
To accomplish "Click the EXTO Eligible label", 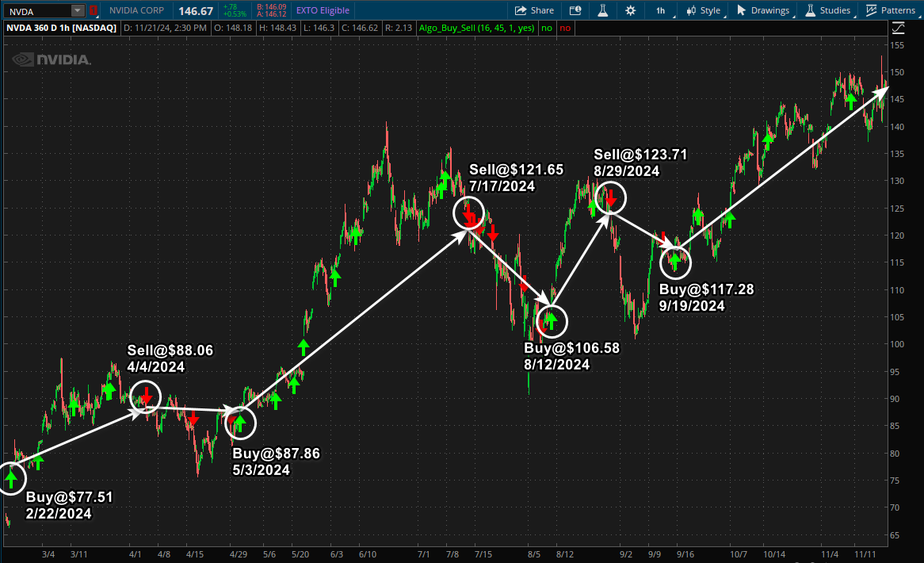I will pyautogui.click(x=323, y=10).
